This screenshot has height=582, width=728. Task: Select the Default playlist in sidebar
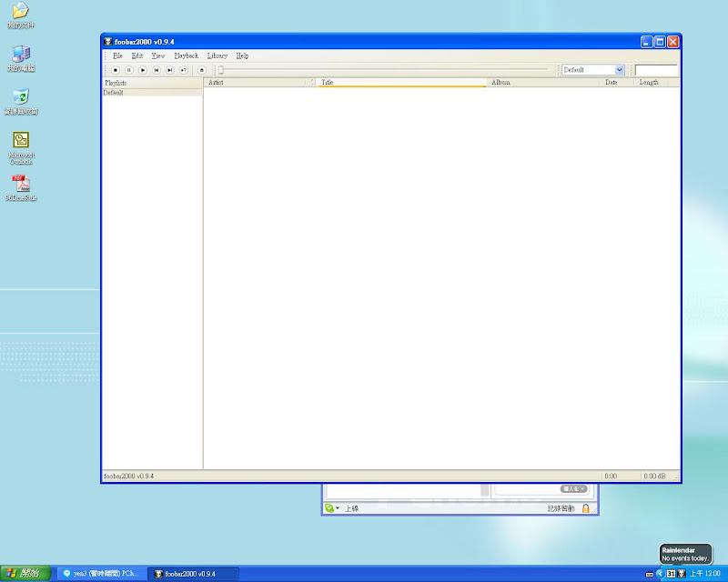(152, 93)
